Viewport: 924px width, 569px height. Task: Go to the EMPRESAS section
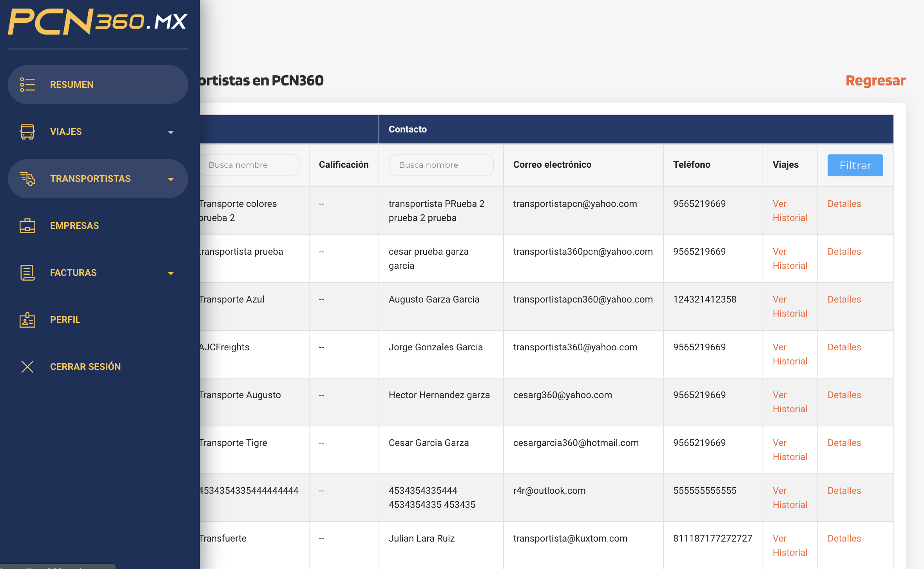point(98,226)
